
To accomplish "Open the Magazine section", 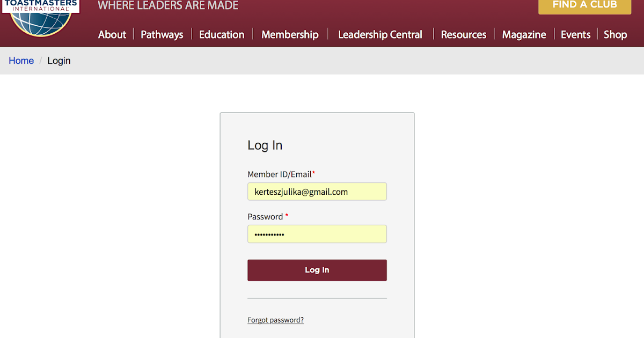I will (524, 34).
